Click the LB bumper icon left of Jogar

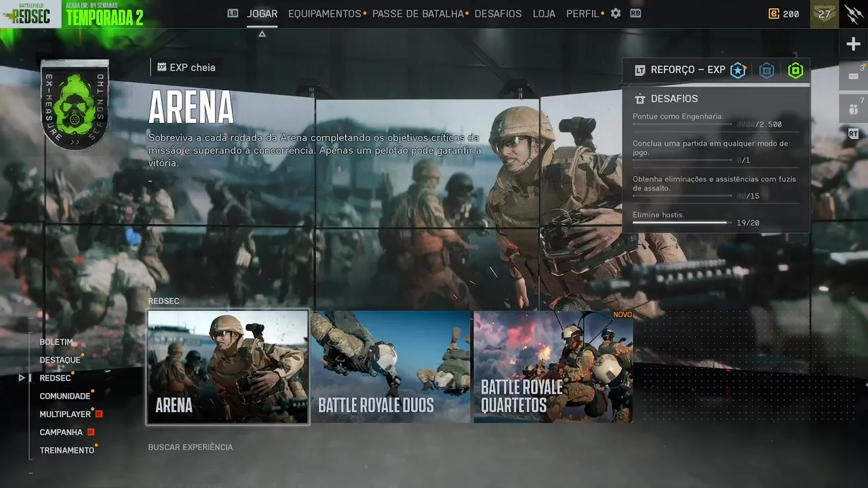(x=233, y=13)
